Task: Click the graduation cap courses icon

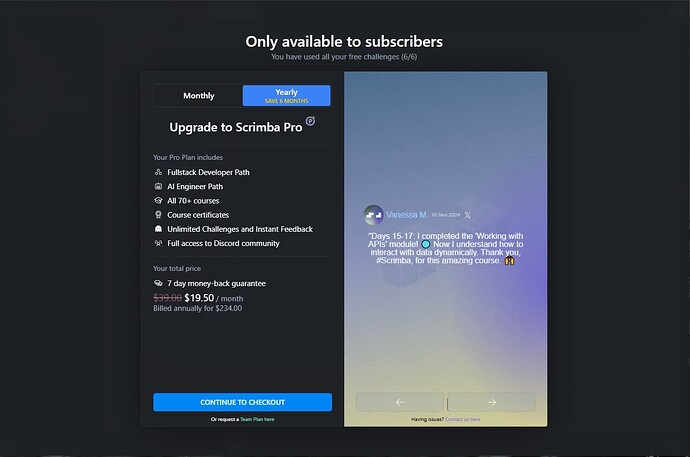Action: 158,201
